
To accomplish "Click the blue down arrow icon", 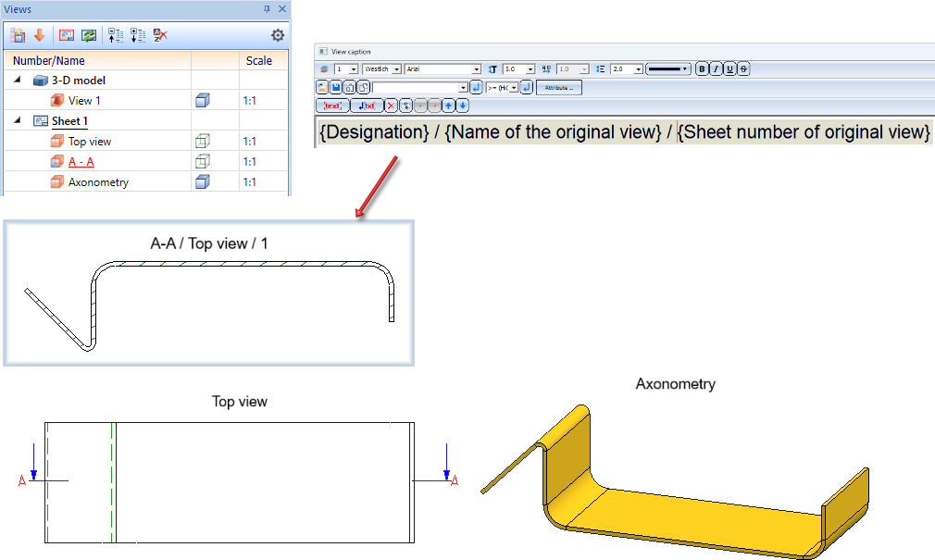I will click(x=462, y=106).
